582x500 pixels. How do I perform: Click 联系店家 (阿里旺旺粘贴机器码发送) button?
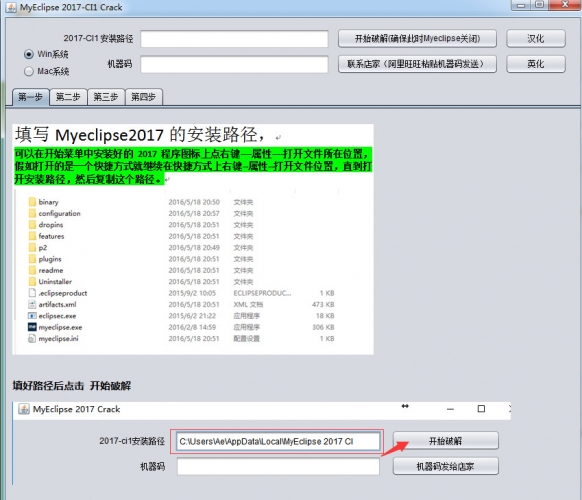pyautogui.click(x=417, y=64)
